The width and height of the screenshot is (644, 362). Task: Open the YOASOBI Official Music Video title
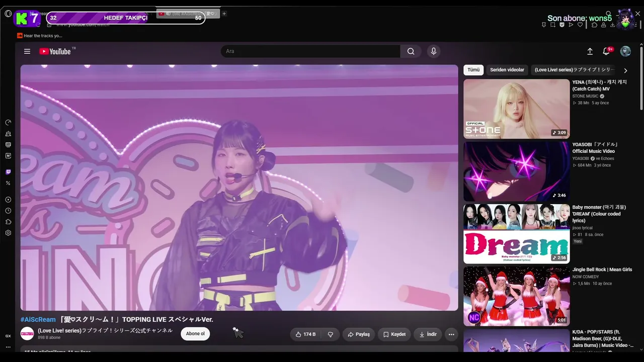point(595,148)
